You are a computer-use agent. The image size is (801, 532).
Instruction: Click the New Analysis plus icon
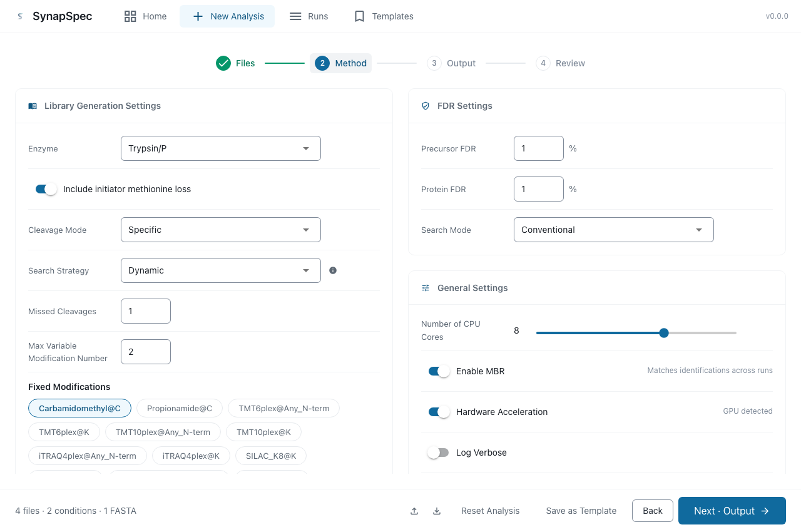click(198, 16)
